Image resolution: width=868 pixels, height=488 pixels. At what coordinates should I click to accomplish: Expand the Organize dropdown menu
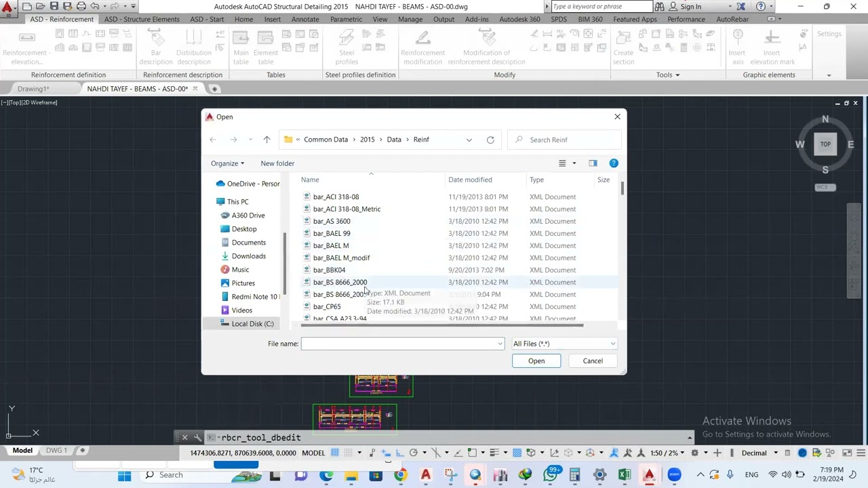click(x=227, y=163)
